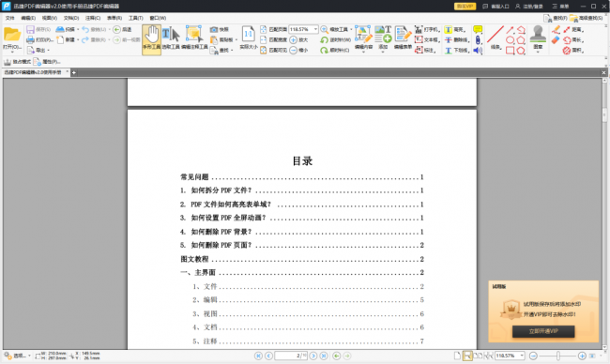Select the Oval shape tool
Image resolution: width=610 pixels, height=364 pixels.
coord(510,40)
